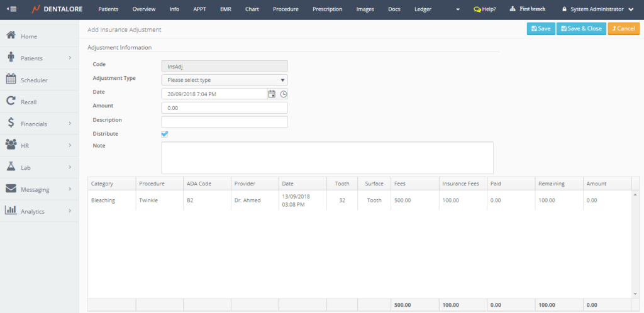
Task: Click the Help? link in header
Action: [x=484, y=9]
